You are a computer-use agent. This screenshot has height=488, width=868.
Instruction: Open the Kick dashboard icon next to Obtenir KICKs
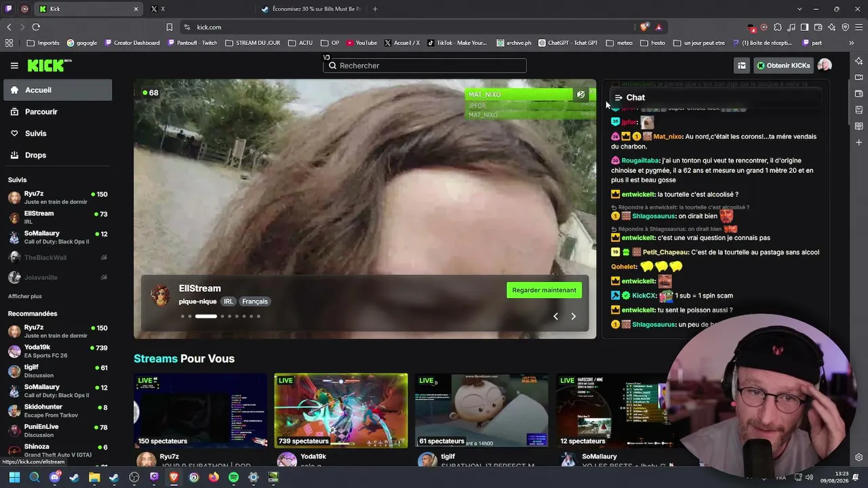(x=742, y=66)
